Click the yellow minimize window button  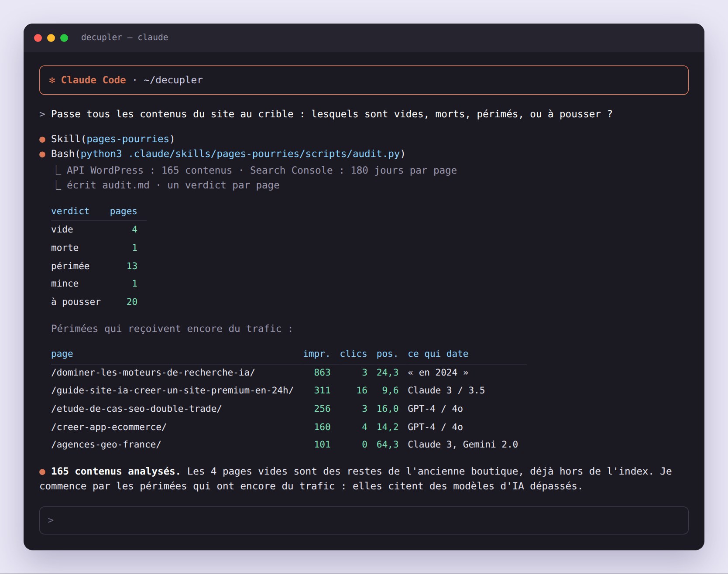51,38
